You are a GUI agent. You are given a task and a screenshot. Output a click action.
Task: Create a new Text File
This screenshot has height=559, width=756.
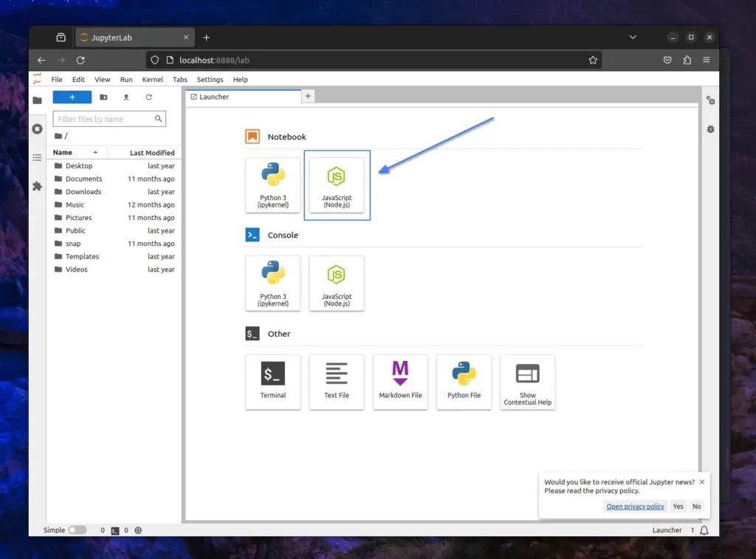tap(337, 382)
